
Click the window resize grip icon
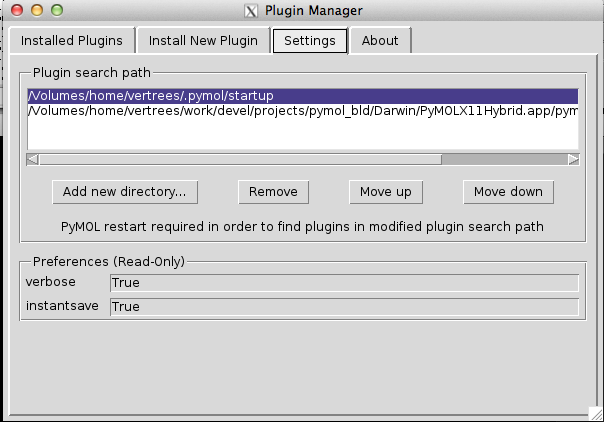(596, 414)
